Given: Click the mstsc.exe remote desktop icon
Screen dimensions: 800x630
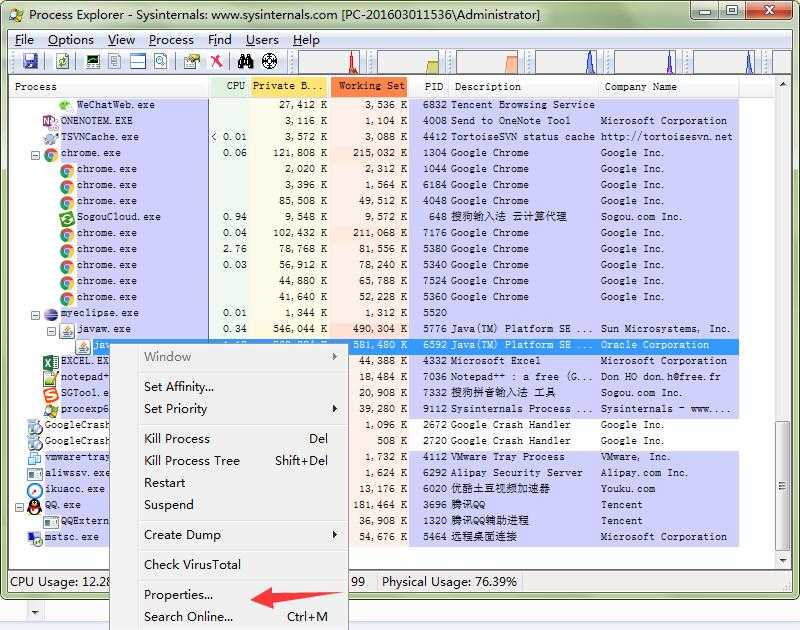Looking at the screenshot, I should (35, 538).
